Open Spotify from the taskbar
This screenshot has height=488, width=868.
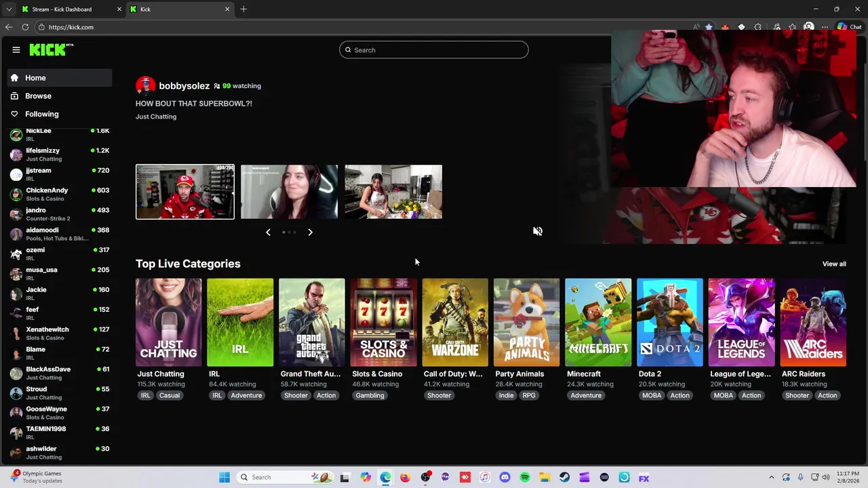525,477
